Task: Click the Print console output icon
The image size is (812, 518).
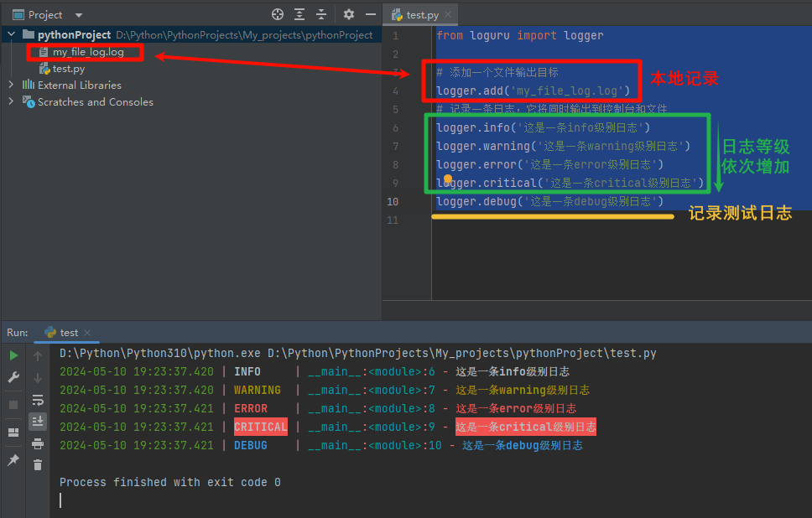Action: 38,443
